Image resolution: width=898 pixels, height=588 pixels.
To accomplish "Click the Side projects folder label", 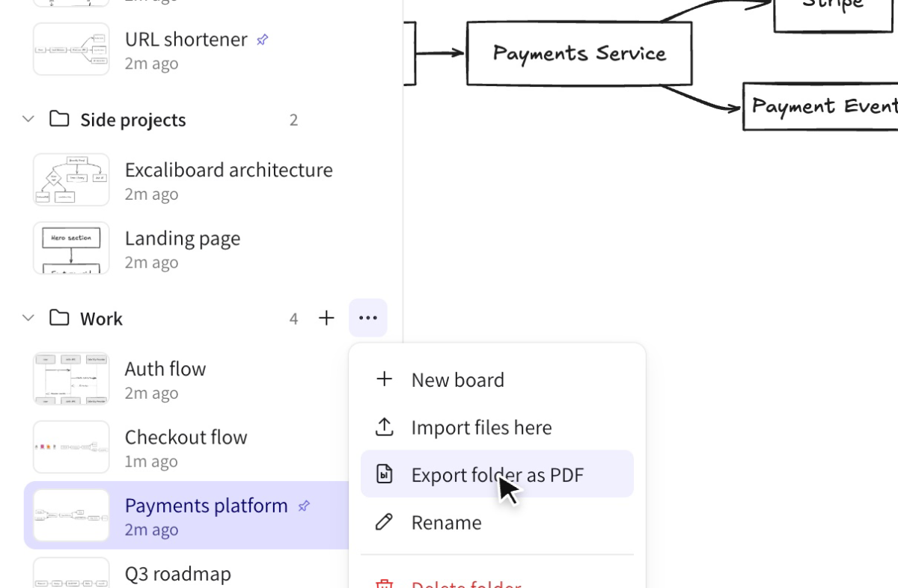I will (133, 120).
